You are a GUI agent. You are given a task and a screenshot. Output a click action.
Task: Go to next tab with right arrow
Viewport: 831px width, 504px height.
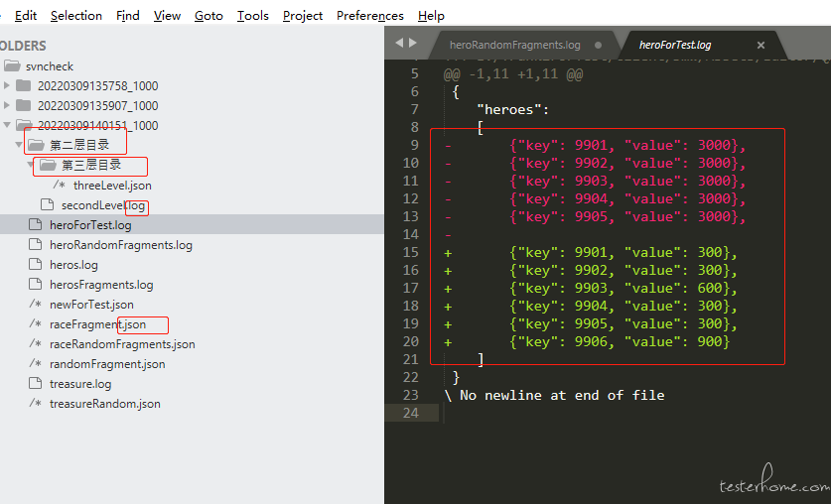[x=412, y=43]
